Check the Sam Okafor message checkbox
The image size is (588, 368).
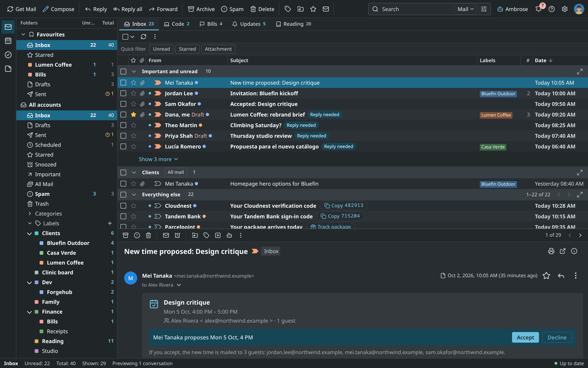123,104
